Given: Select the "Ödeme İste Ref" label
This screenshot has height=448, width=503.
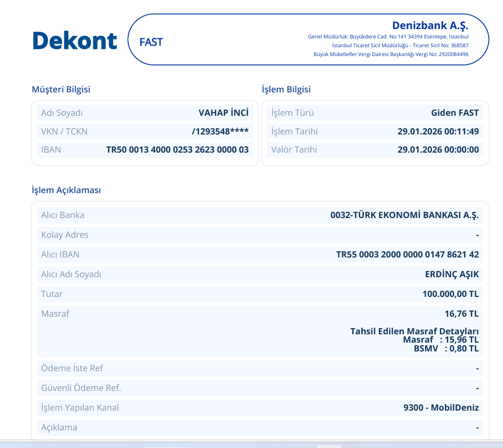Looking at the screenshot, I should [x=72, y=368].
